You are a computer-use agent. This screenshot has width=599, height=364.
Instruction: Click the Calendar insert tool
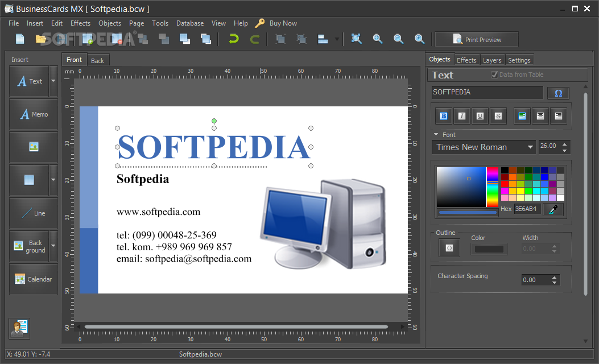tap(34, 279)
